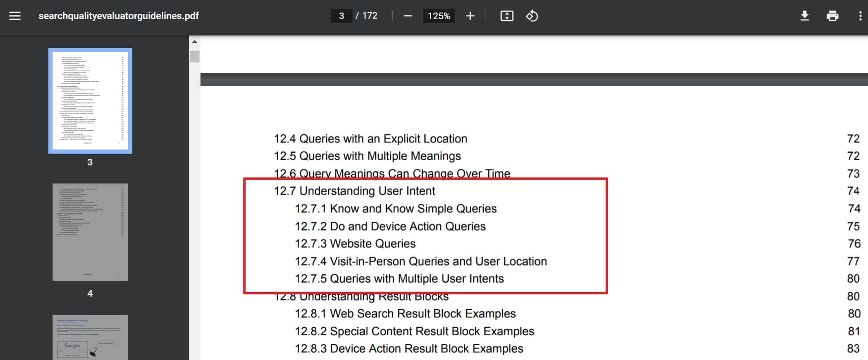868x360 pixels.
Task: Open 12.8.2 Special Content Result Block Examples
Action: [414, 331]
